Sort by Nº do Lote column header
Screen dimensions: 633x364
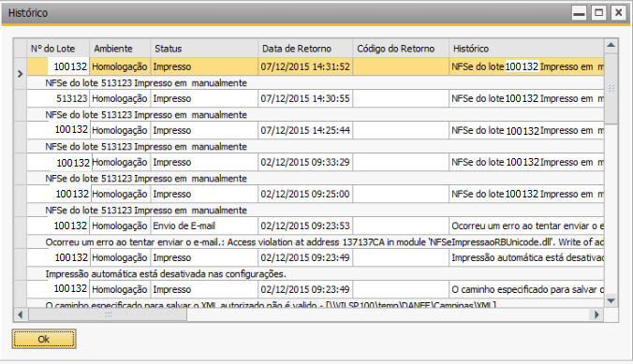(x=58, y=49)
